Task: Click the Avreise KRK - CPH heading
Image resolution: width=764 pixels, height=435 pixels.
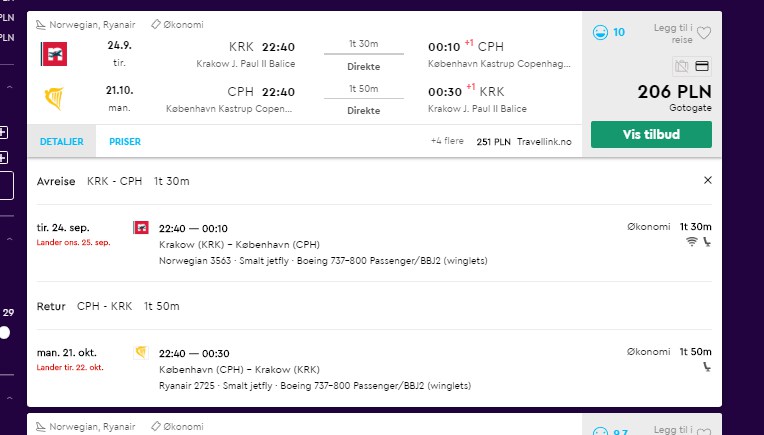Action: [113, 181]
